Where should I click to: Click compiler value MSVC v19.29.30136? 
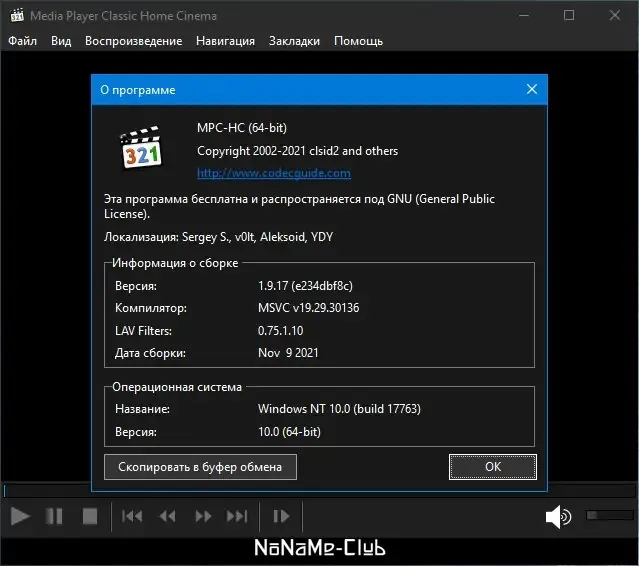pos(308,308)
